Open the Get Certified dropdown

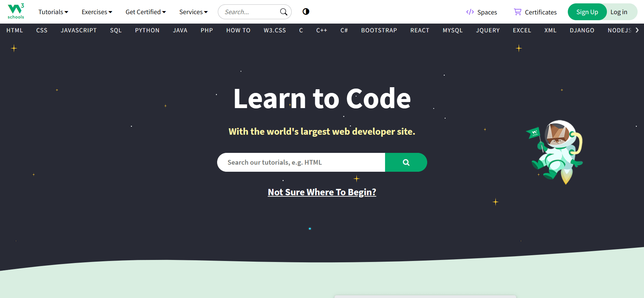[146, 12]
